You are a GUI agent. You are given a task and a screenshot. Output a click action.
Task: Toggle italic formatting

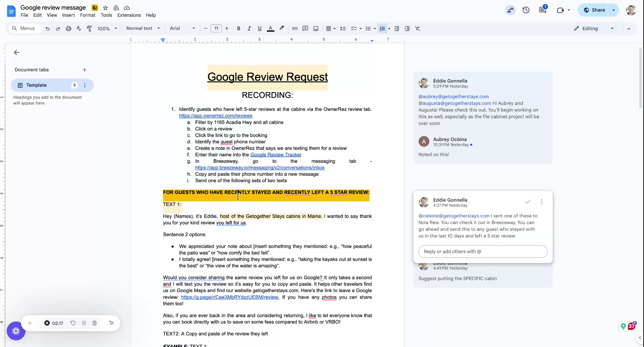(249, 28)
